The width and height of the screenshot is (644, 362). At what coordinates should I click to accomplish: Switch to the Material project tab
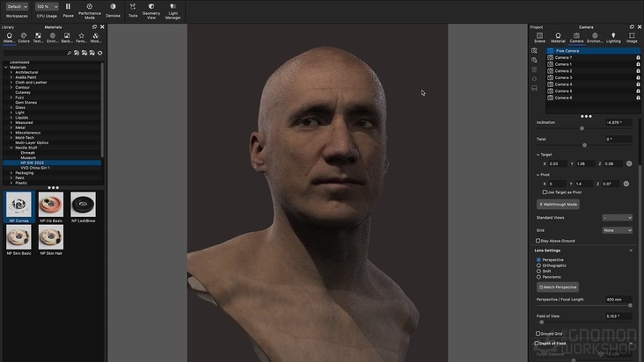point(558,38)
